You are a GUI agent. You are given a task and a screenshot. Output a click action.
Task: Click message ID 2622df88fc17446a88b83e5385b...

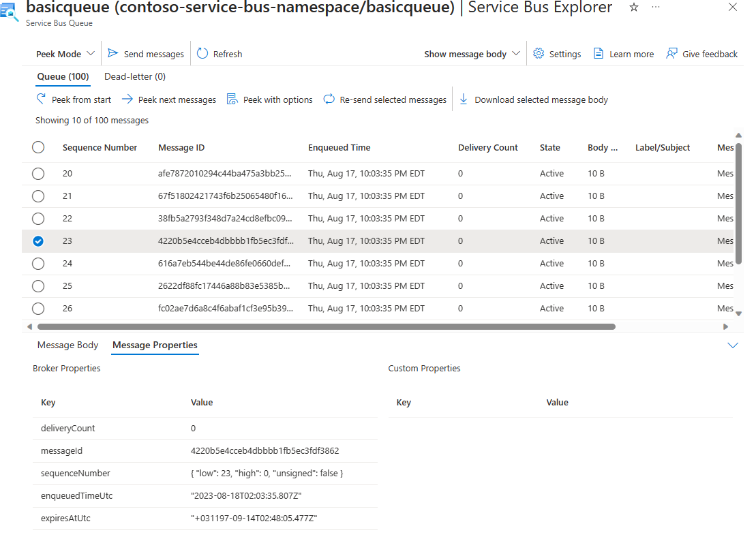[x=224, y=285]
